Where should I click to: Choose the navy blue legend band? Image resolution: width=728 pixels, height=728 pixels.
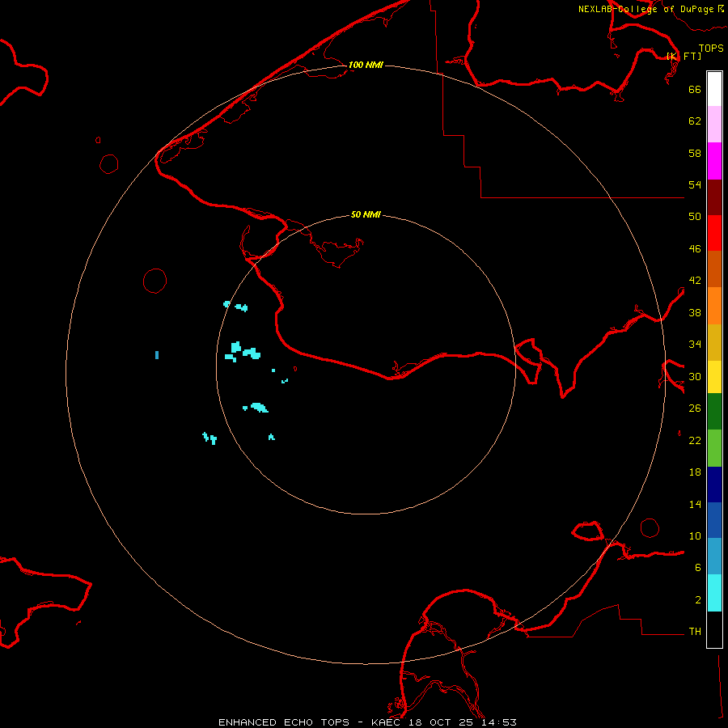714,485
